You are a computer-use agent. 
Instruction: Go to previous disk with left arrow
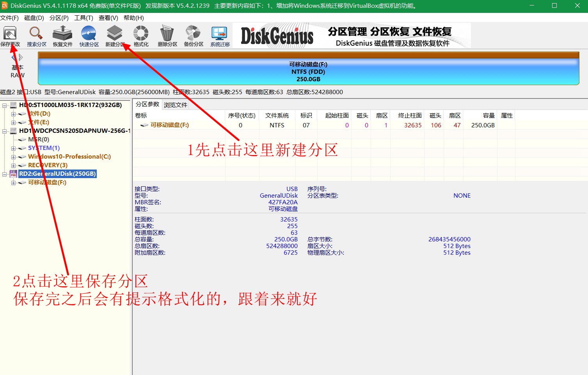pyautogui.click(x=14, y=57)
